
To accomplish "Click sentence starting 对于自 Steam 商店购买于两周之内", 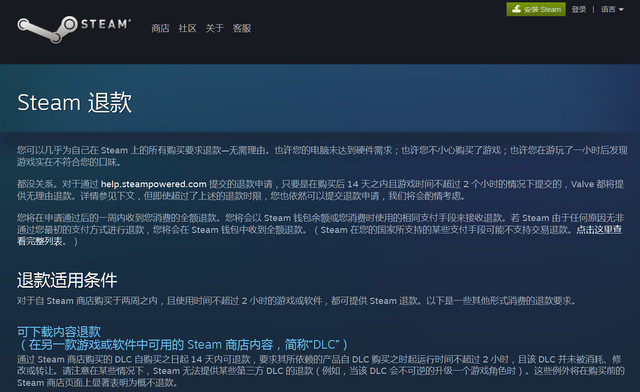I will point(297,301).
